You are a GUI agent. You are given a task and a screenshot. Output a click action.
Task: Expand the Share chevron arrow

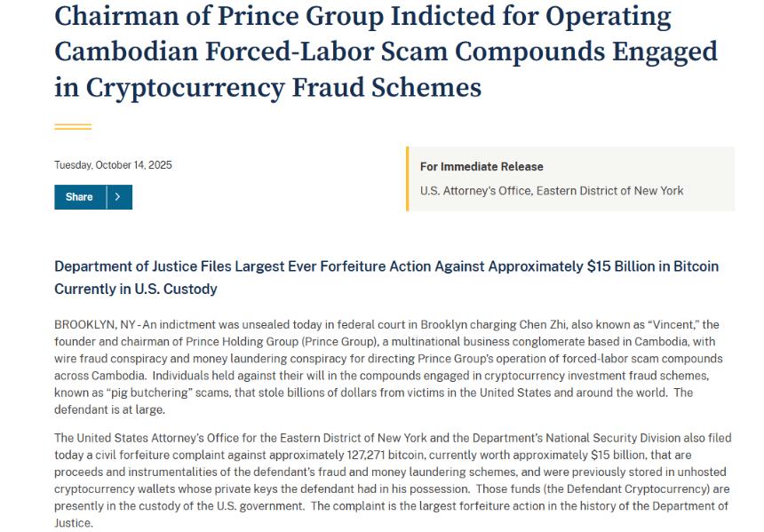click(119, 197)
